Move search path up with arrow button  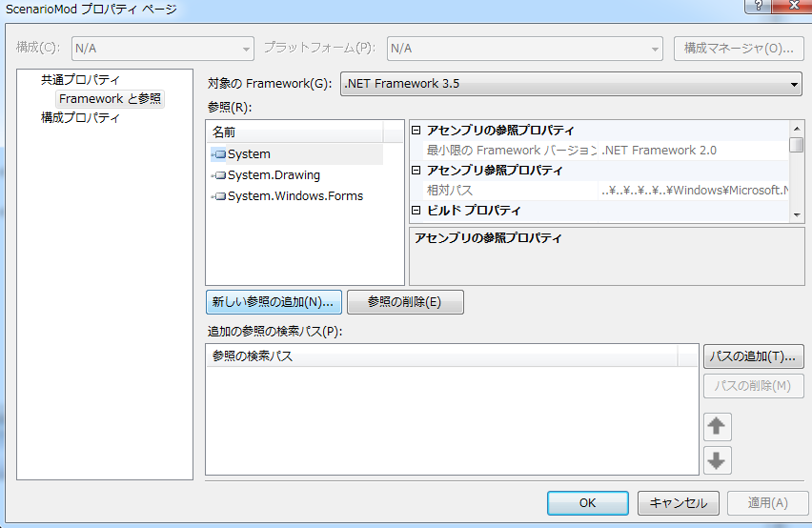point(717,426)
